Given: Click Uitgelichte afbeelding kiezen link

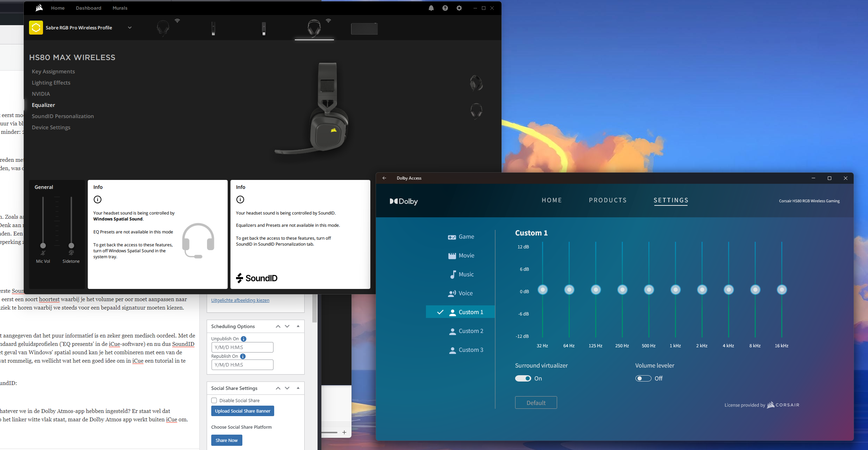Looking at the screenshot, I should tap(240, 300).
